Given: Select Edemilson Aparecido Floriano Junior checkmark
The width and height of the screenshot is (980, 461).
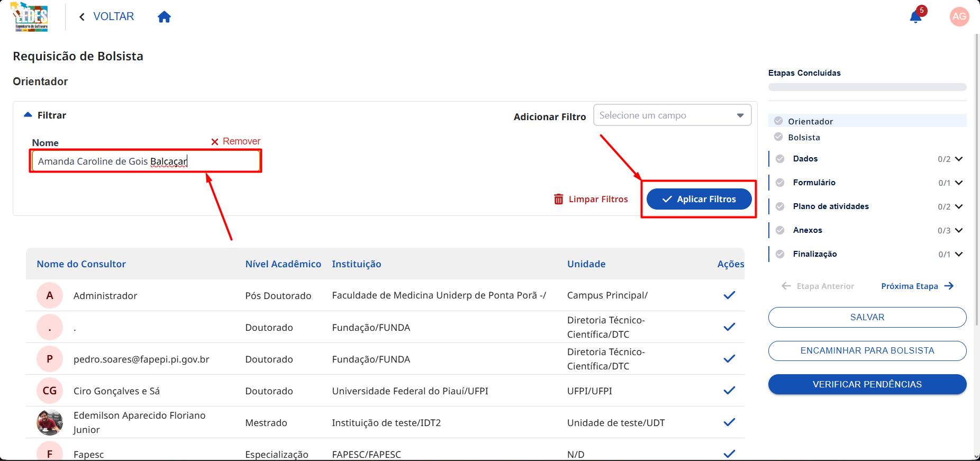Looking at the screenshot, I should click(729, 422).
